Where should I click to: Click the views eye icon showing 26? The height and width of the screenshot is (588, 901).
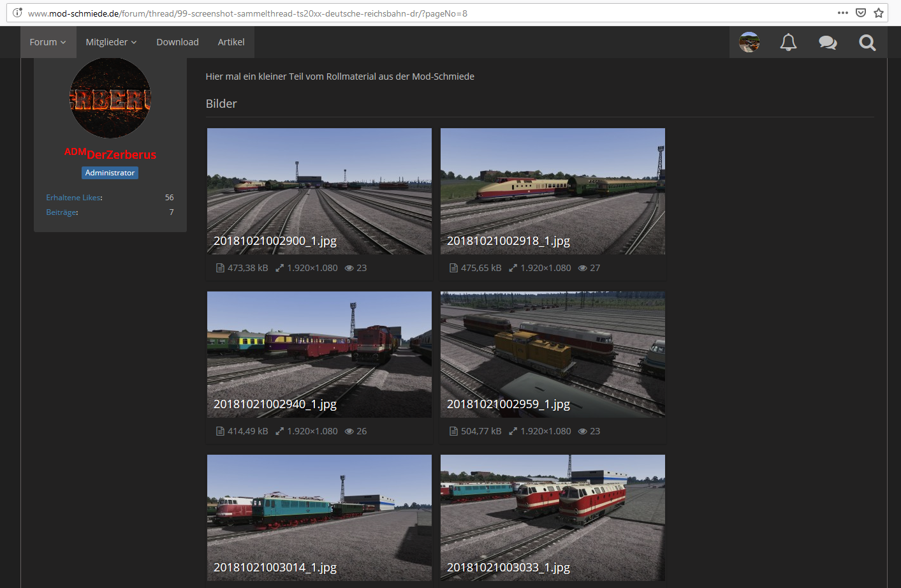(349, 431)
